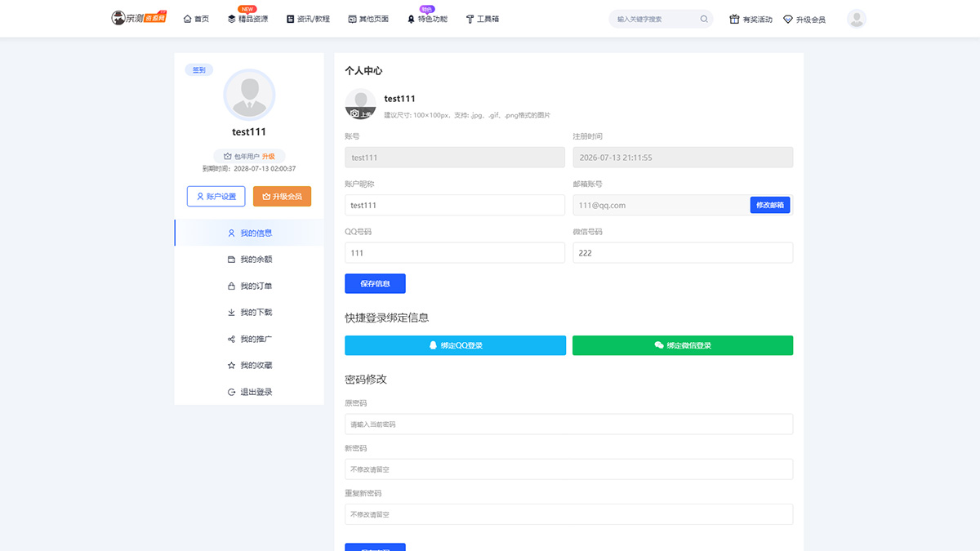Click the orange 升级 link beside 包年用户
This screenshot has width=980, height=551.
268,157
